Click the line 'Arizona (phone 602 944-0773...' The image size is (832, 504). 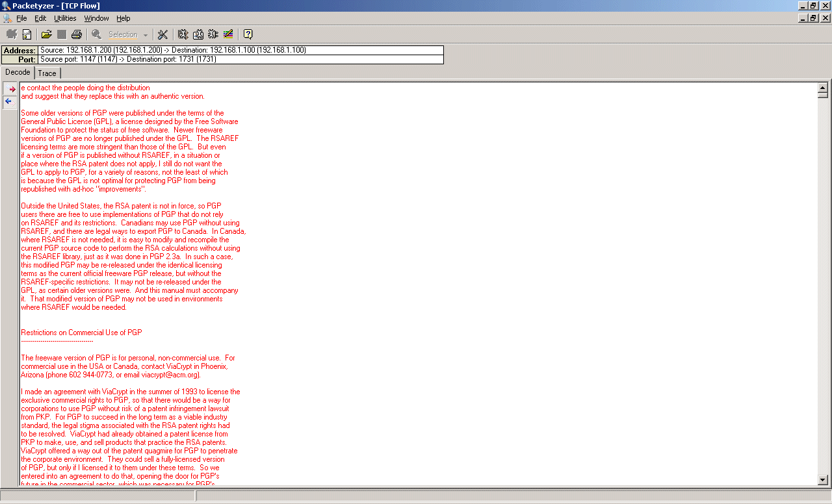(x=111, y=375)
